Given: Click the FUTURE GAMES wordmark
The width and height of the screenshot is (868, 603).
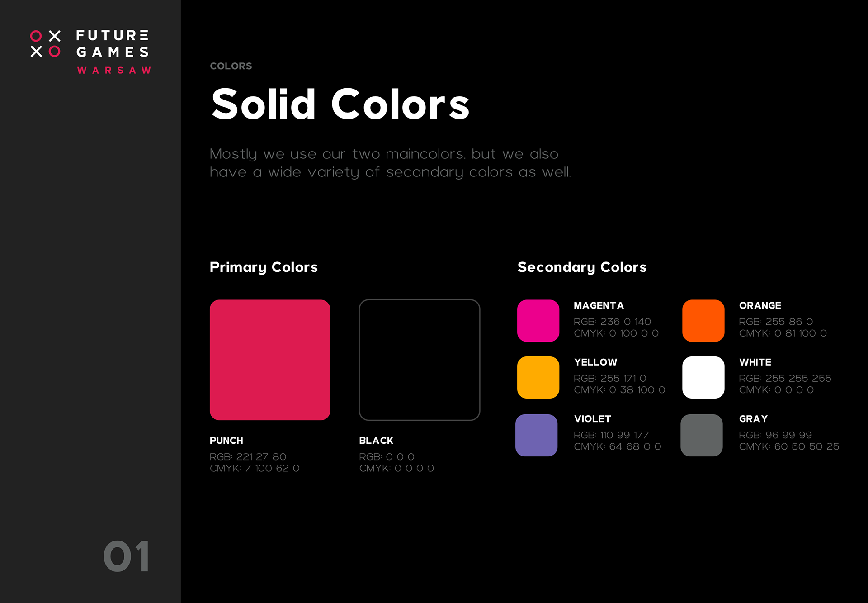Looking at the screenshot, I should (x=112, y=44).
